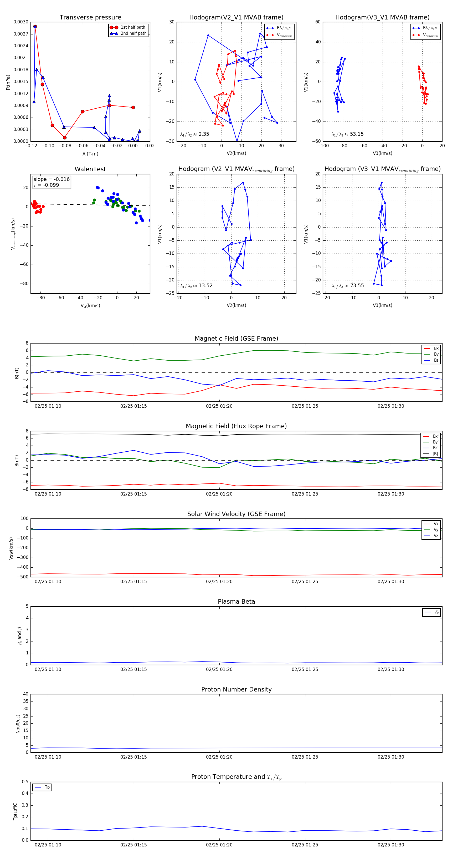Click the eigenvalue ratio label 2.35
The height and width of the screenshot is (868, 473).
coord(194,134)
